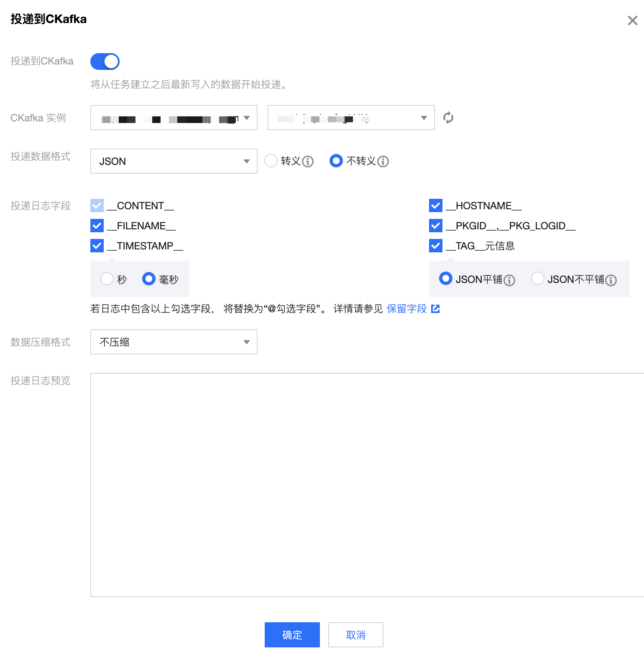Screen dimensions: 644x657
Task: Click the 取消 button
Action: click(356, 635)
